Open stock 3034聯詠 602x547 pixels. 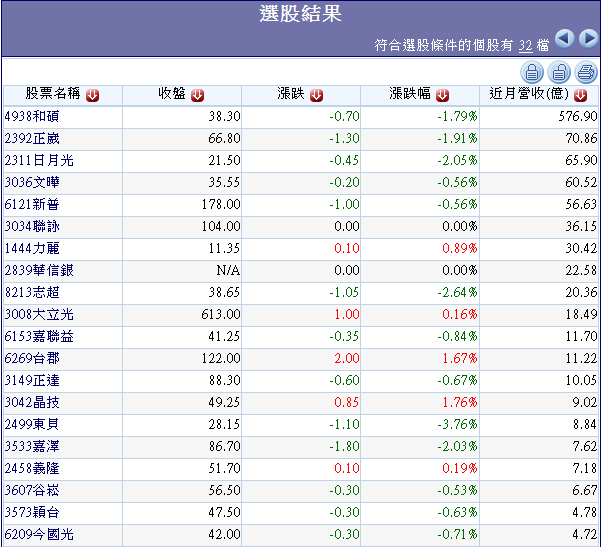[32, 226]
